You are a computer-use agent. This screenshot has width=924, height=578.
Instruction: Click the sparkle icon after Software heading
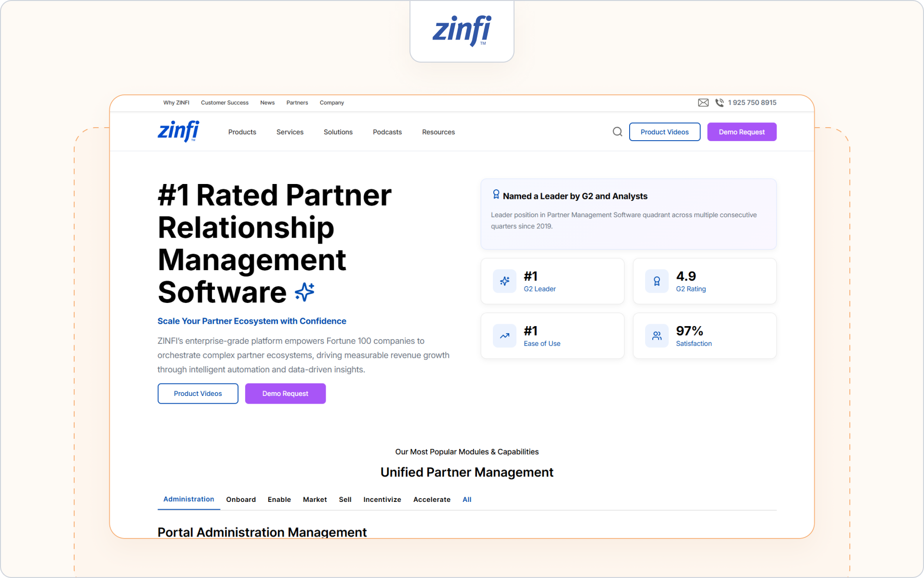(304, 292)
